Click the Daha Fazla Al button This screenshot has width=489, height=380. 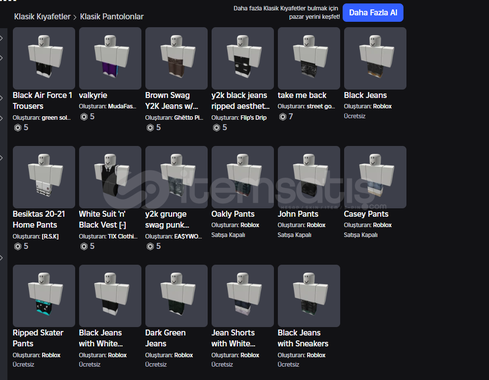pos(373,13)
